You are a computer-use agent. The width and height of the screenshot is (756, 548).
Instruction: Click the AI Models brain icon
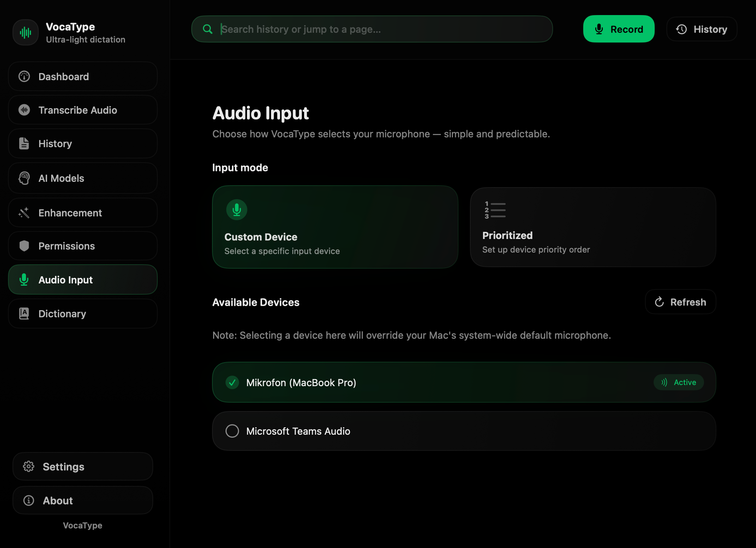click(x=24, y=178)
